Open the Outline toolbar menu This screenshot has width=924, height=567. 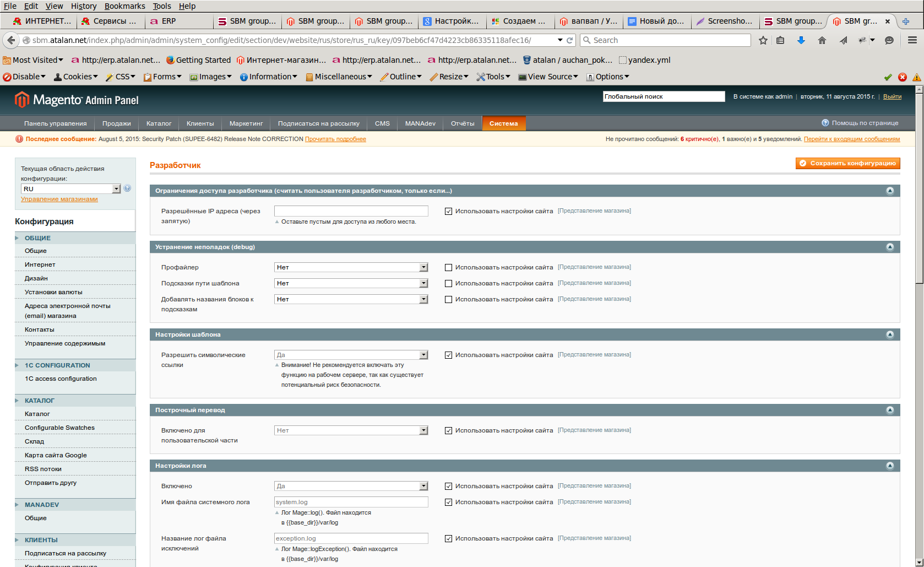401,77
